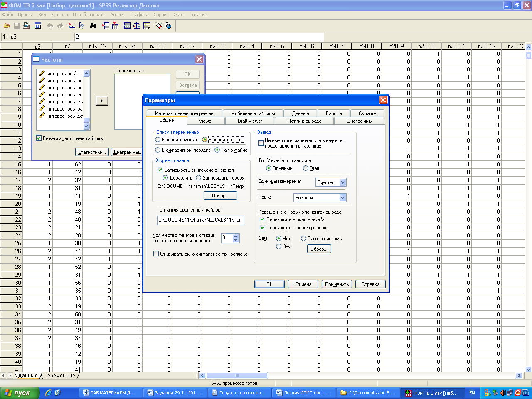Click the Статистики button in Частоты

coord(92,152)
